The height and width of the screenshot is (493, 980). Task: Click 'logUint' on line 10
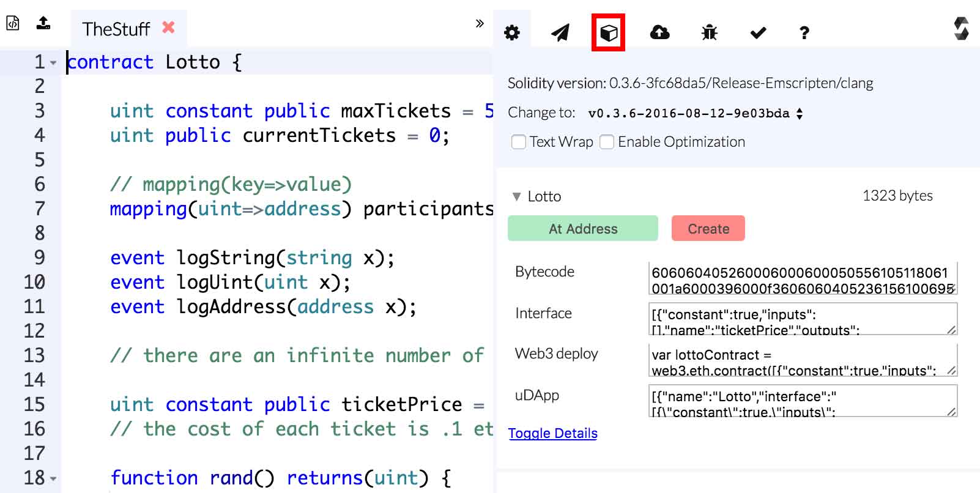click(x=215, y=282)
